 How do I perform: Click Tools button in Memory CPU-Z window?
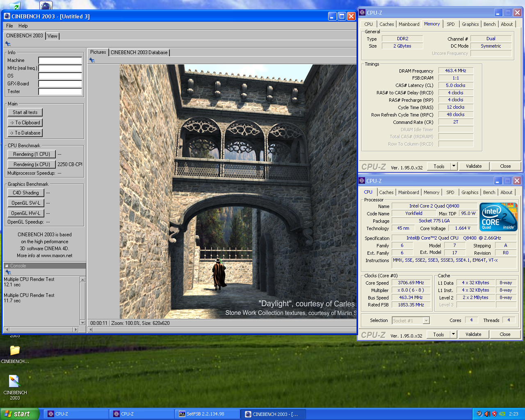coord(439,166)
